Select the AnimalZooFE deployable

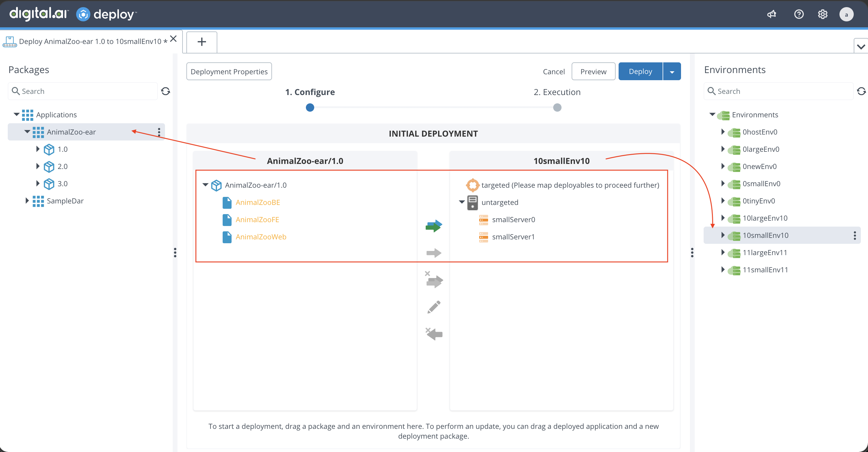tap(257, 219)
